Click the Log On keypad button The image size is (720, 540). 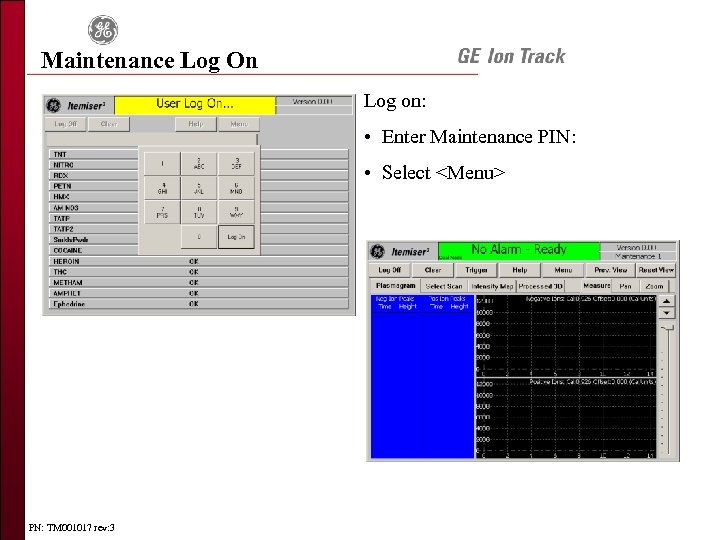[236, 237]
